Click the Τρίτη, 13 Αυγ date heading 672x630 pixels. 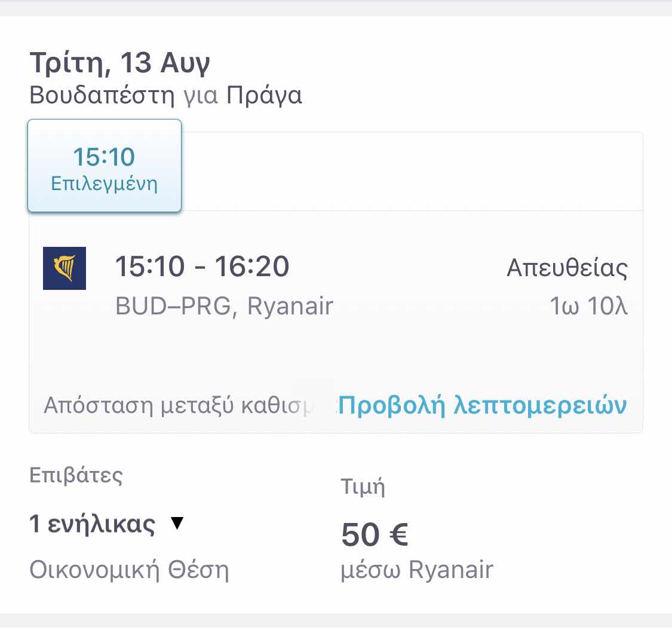click(x=119, y=63)
